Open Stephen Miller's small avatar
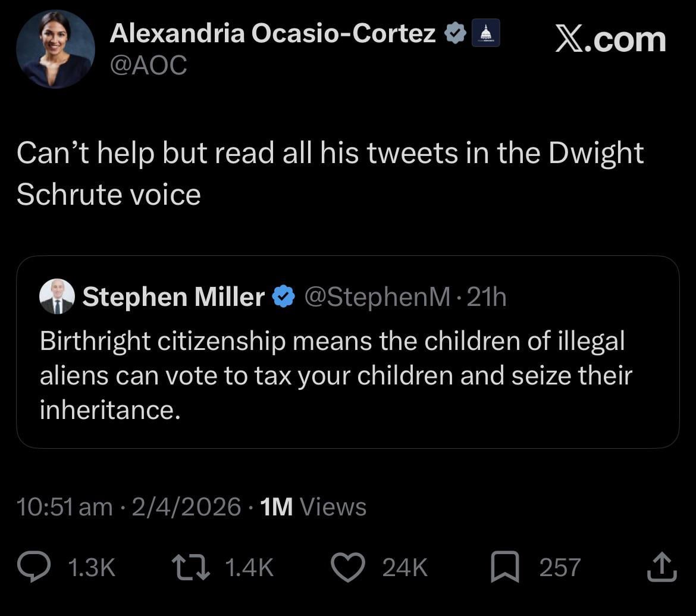The image size is (696, 616). click(57, 296)
